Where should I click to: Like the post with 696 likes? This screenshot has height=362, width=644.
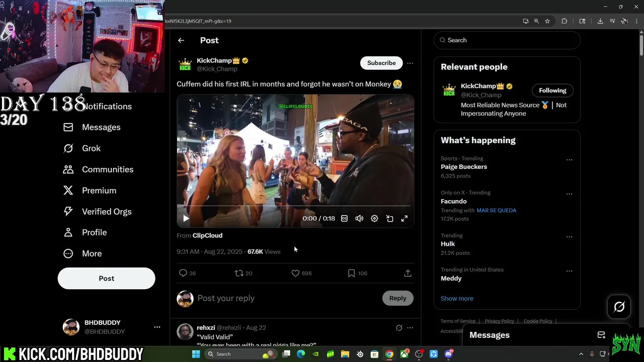tap(301, 273)
